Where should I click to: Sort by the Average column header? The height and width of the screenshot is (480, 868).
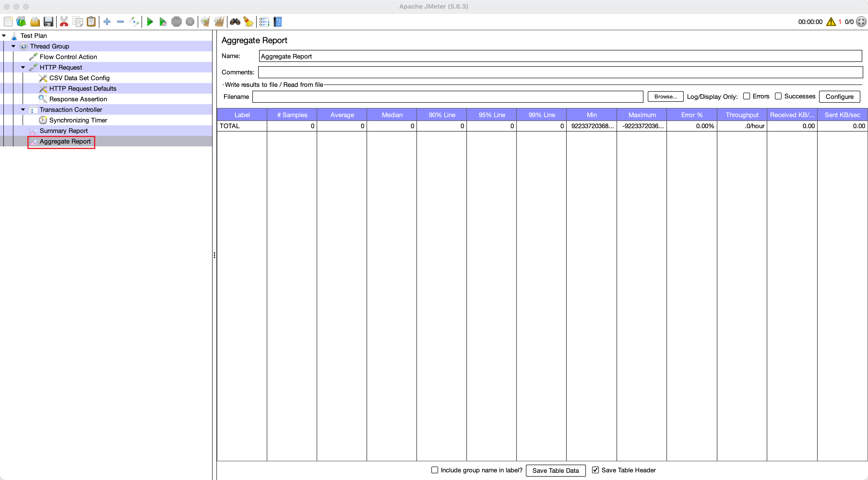click(x=342, y=115)
